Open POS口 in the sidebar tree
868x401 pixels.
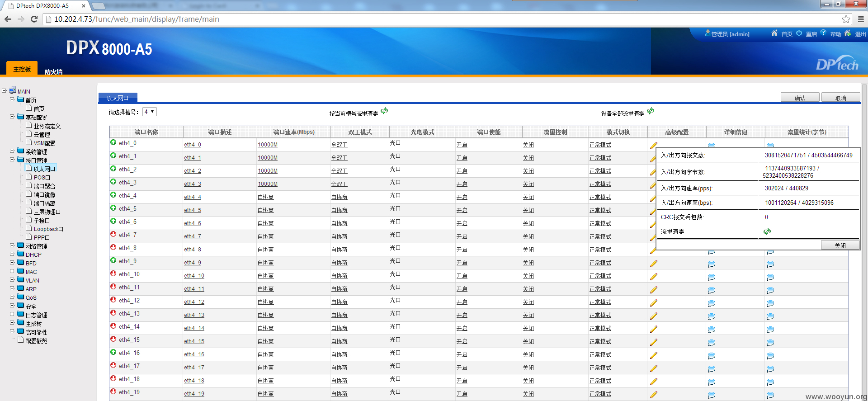point(42,177)
